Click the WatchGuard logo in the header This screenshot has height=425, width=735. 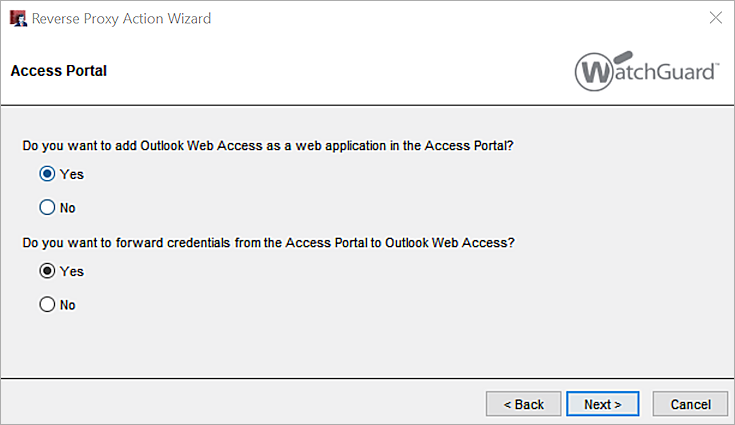pos(647,72)
